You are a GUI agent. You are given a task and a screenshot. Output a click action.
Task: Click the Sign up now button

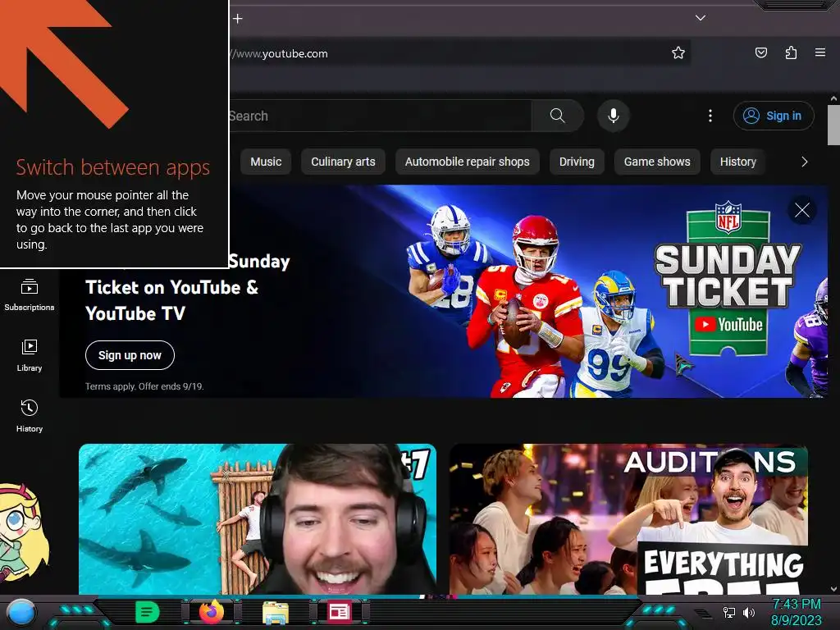pos(130,355)
